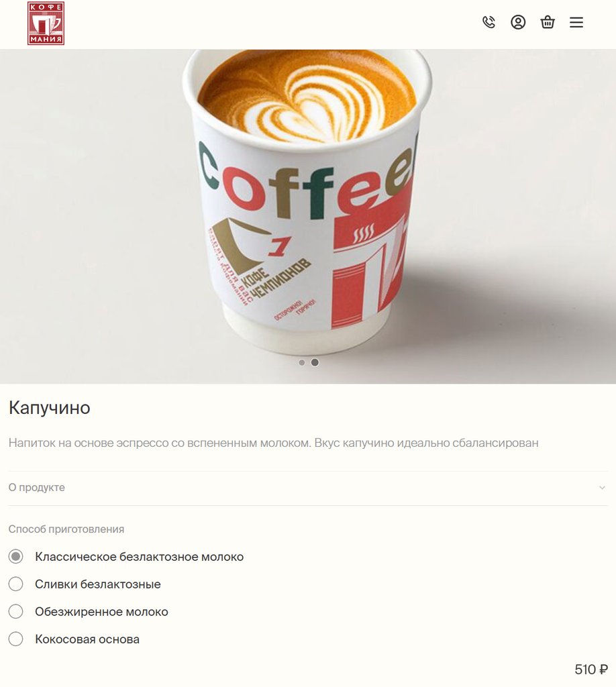The height and width of the screenshot is (687, 616).
Task: Click the 510 ₽ price
Action: point(591,670)
